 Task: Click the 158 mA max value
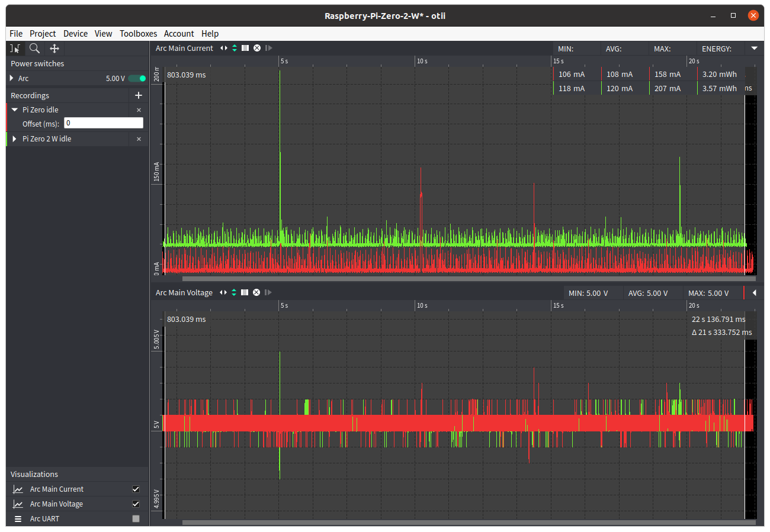[x=668, y=75]
